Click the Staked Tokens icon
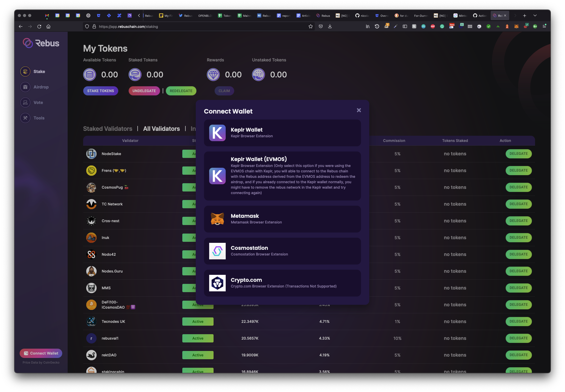The height and width of the screenshot is (392, 565). coord(135,75)
